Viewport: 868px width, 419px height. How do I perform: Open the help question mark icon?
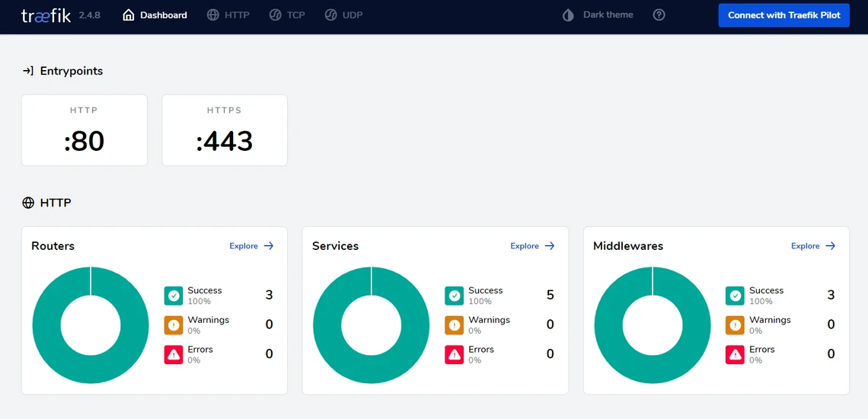click(x=659, y=15)
